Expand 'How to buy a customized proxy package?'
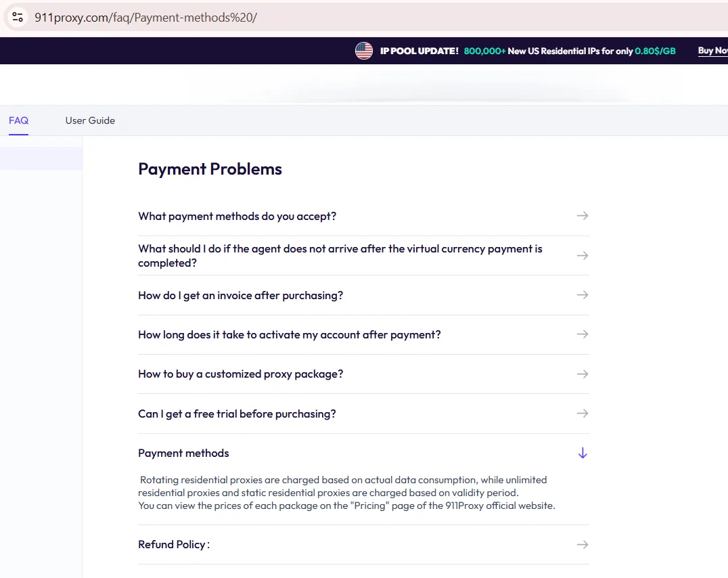This screenshot has height=578, width=728. click(x=240, y=374)
